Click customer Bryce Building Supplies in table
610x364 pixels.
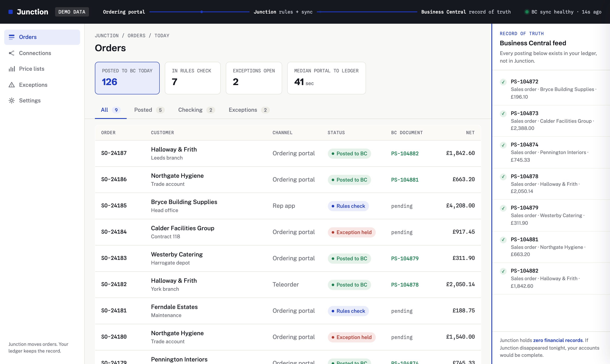pyautogui.click(x=184, y=202)
